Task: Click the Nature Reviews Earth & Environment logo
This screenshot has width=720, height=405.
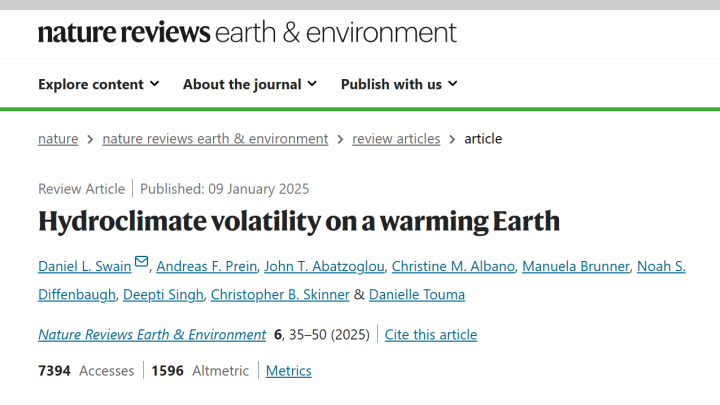Action: click(x=247, y=32)
